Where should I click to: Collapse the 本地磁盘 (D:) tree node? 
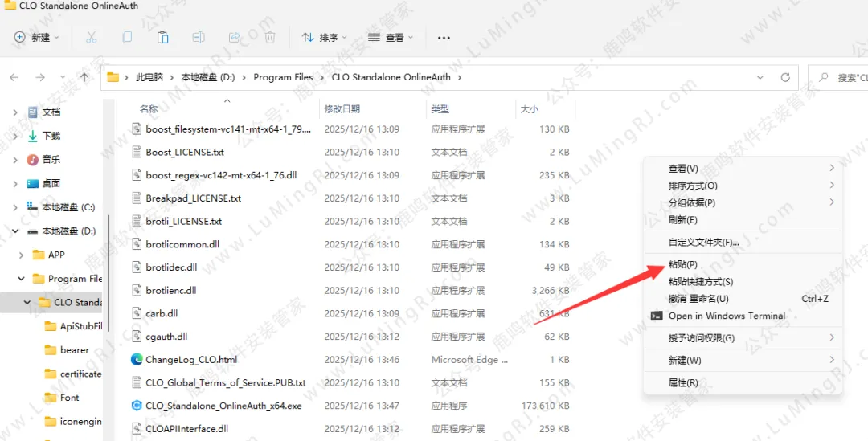[x=15, y=231]
